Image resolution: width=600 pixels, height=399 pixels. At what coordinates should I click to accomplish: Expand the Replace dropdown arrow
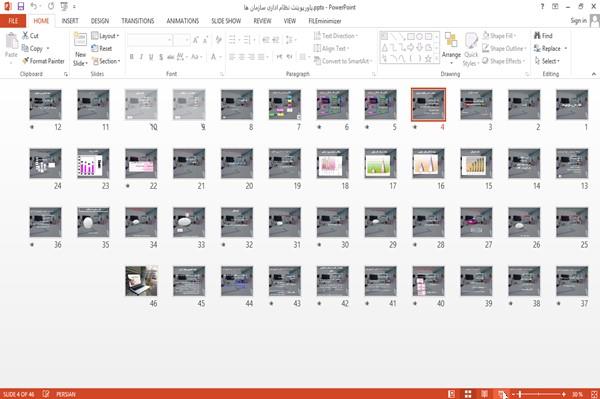pyautogui.click(x=565, y=49)
